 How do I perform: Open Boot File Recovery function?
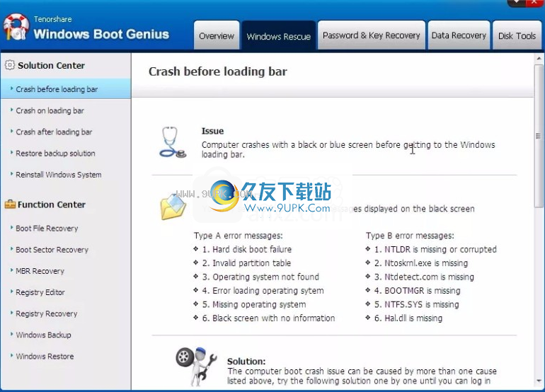47,229
